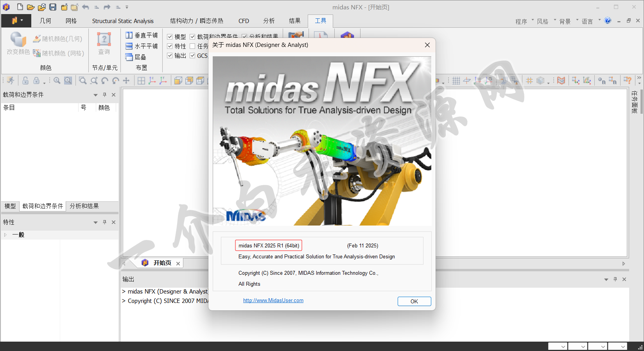644x351 pixels.
Task: Switch to the 分析和结果 panel tab
Action: tap(84, 206)
